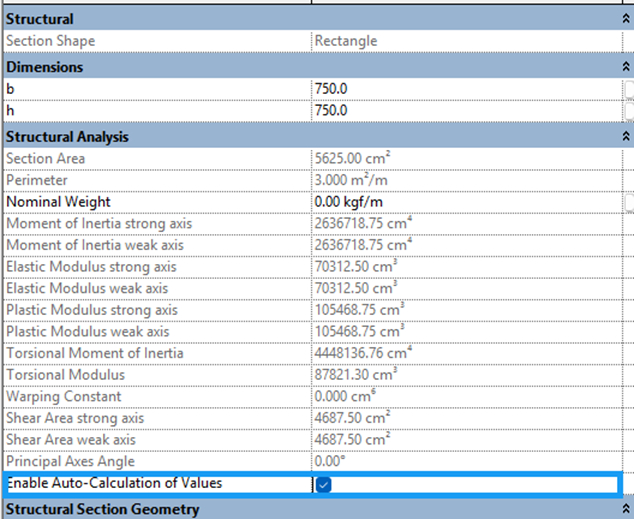Collapse the Structural Analysis group chevron

(626, 136)
